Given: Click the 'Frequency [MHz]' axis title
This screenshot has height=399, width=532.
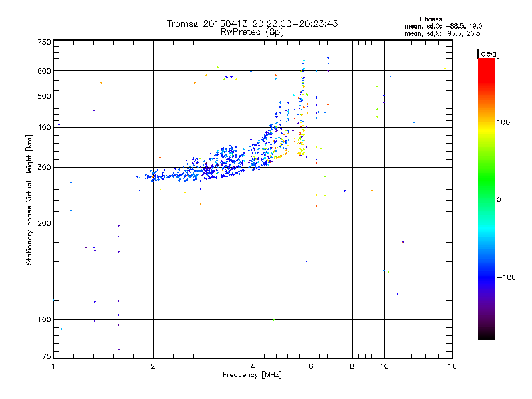Looking at the screenshot, I should coord(252,375).
